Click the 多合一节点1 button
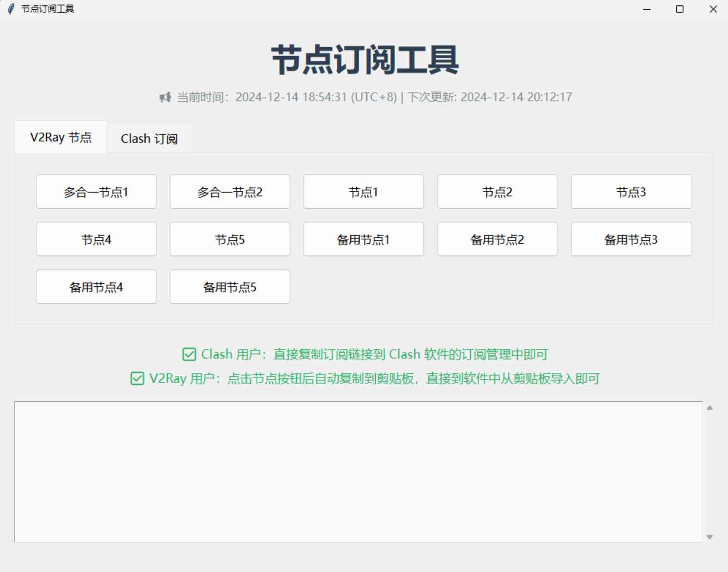Viewport: 728px width, 572px height. click(x=96, y=192)
